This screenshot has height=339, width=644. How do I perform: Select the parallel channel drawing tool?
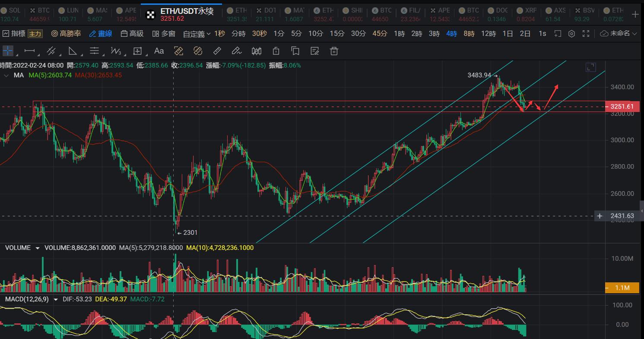51,51
